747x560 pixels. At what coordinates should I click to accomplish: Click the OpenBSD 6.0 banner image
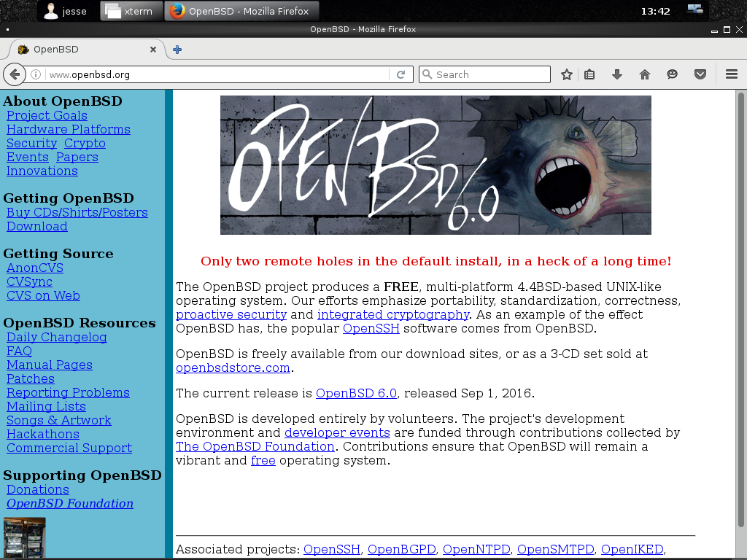click(x=436, y=165)
